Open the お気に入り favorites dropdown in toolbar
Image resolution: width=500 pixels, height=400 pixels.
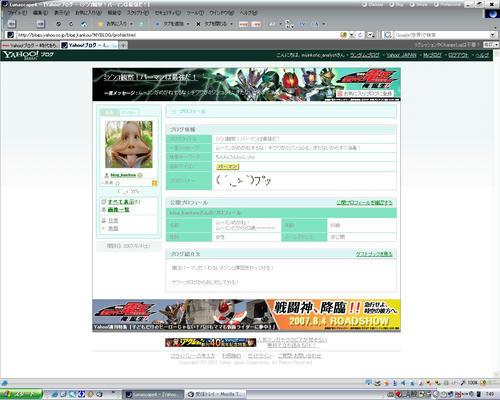[x=115, y=24]
